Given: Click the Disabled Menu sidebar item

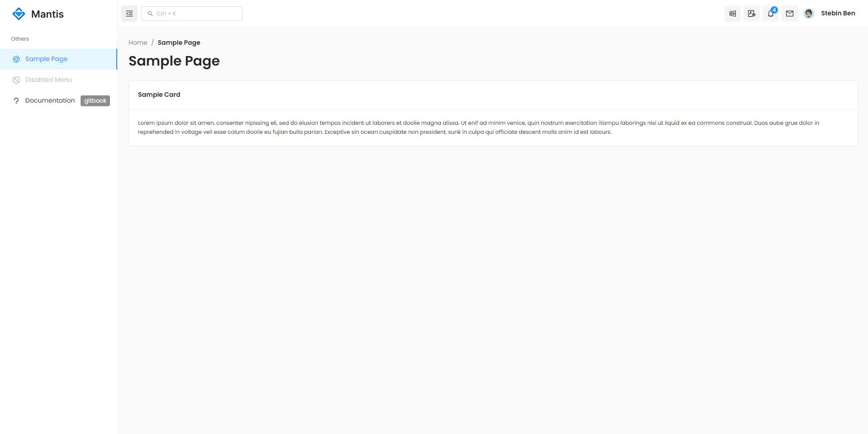Looking at the screenshot, I should point(48,80).
